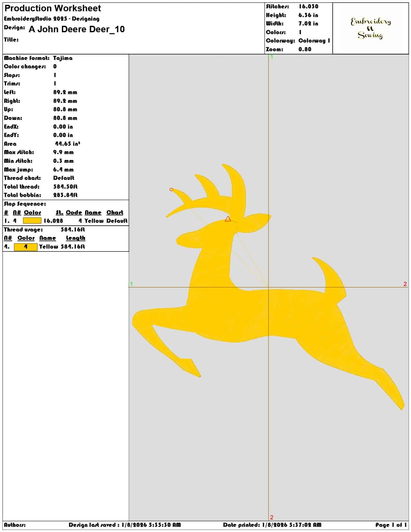This screenshot has height=532, width=411.
Task: Click the yellow swatch numbered 4 under Thread usage
Action: point(26,247)
